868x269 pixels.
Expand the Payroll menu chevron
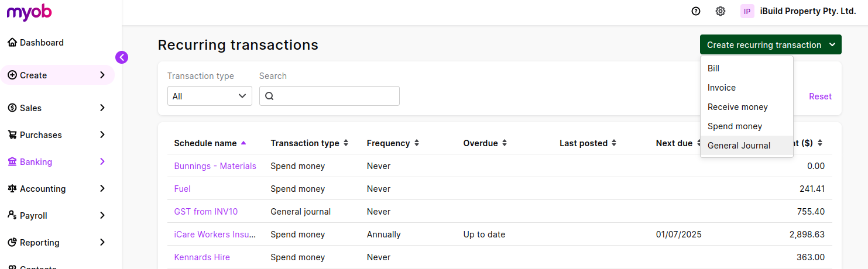[102, 216]
